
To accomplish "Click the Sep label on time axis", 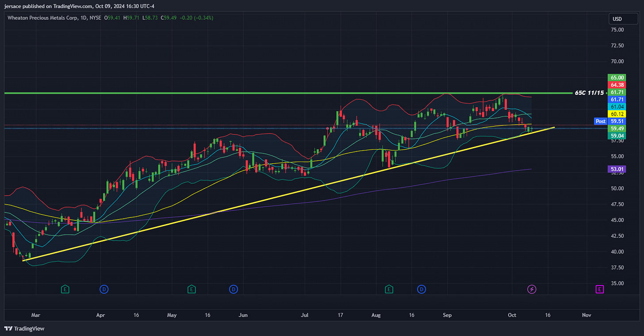I will (447, 315).
